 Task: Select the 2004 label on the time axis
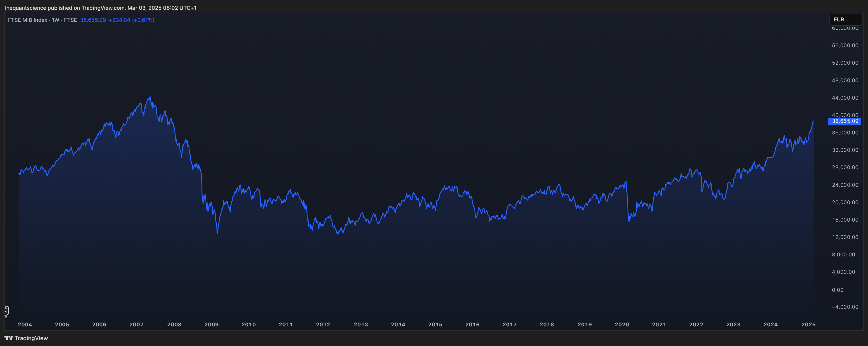tap(25, 324)
